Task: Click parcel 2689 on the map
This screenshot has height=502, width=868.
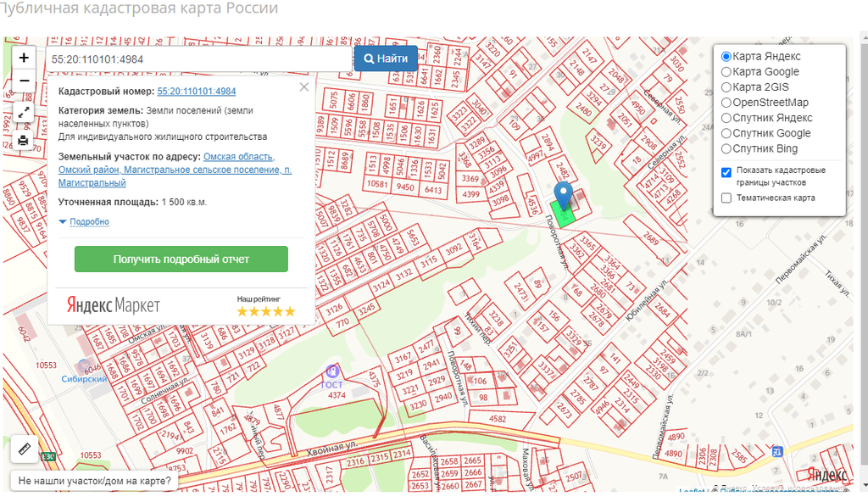Action: pyautogui.click(x=651, y=238)
